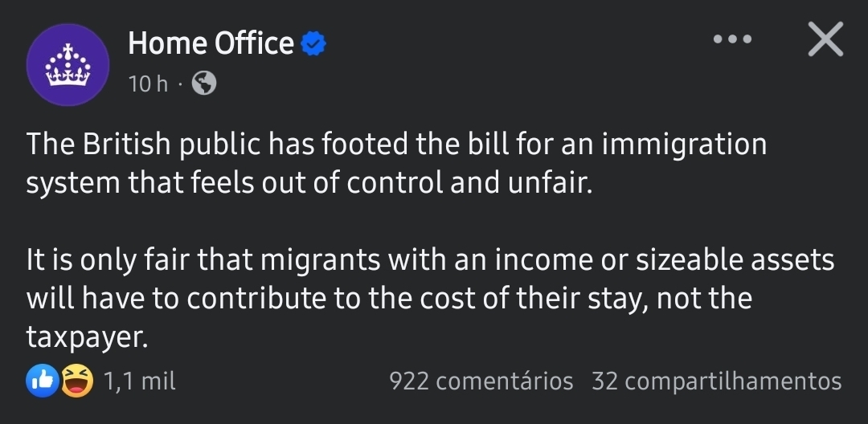Click the laughing Haha reaction emoji
Image resolution: width=868 pixels, height=424 pixels.
(77, 381)
